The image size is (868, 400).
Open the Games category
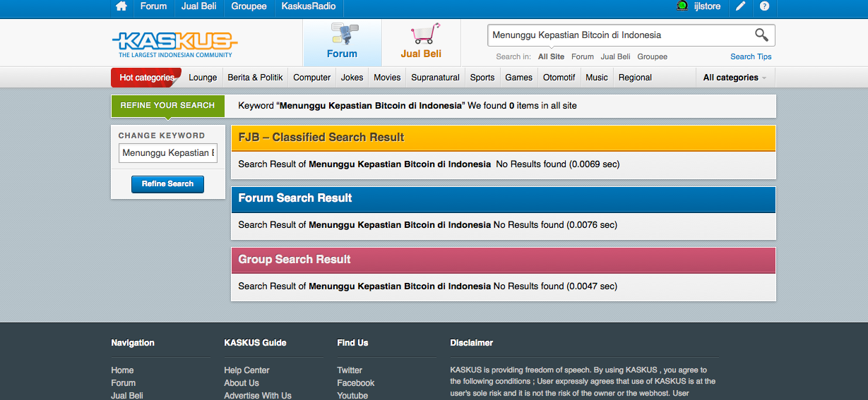(x=519, y=78)
